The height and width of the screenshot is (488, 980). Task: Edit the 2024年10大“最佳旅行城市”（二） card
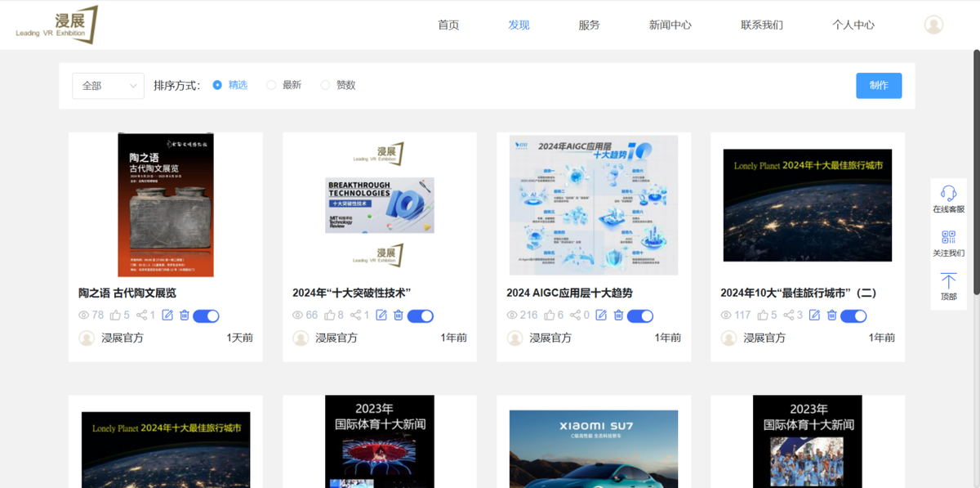(814, 316)
